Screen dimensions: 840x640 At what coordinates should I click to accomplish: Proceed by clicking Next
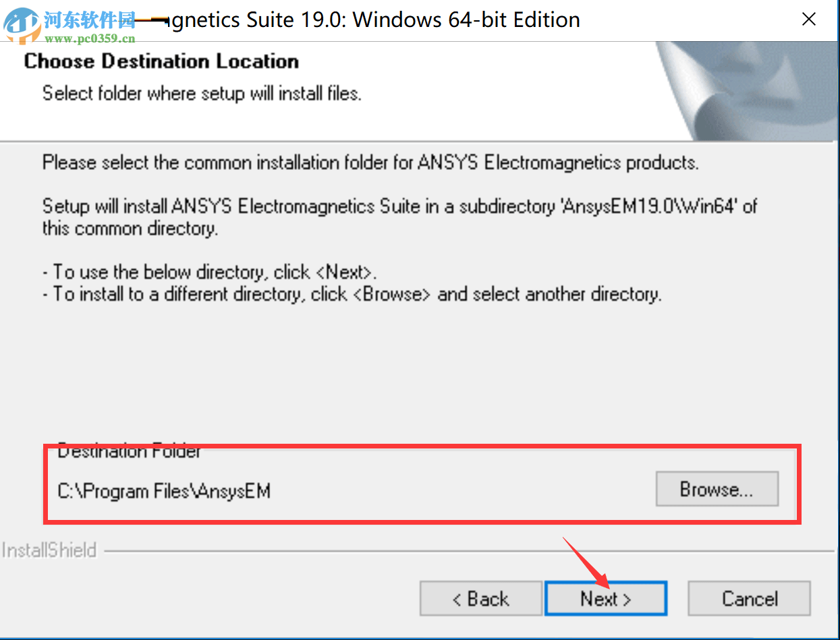click(605, 598)
